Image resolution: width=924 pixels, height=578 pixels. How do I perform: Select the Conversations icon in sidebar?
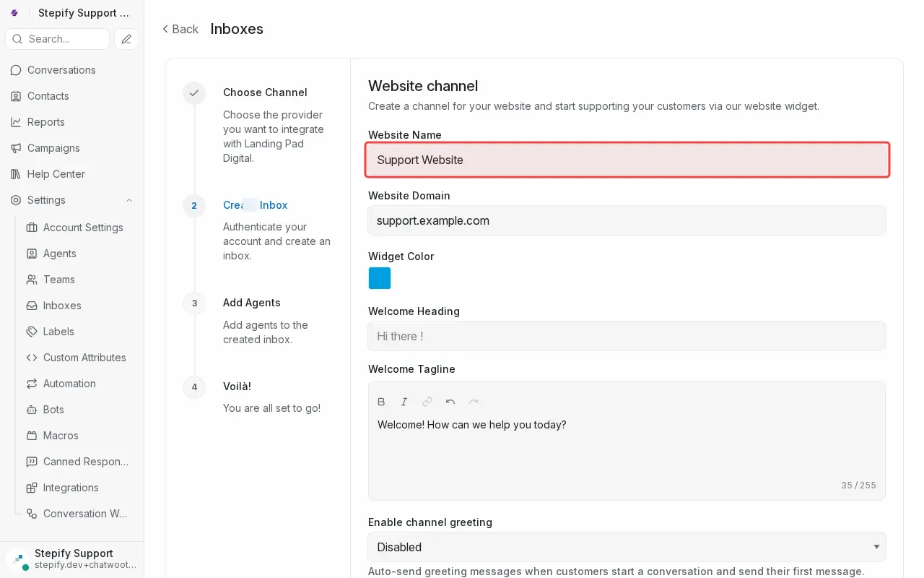point(15,70)
